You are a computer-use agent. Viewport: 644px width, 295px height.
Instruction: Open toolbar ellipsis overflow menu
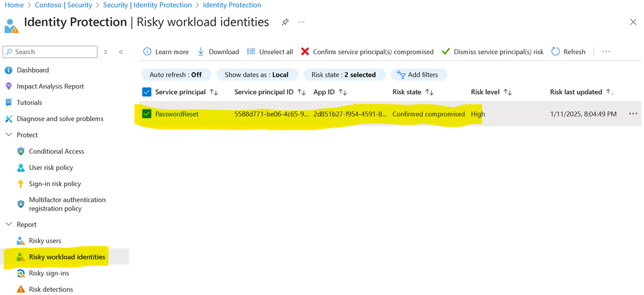click(x=606, y=52)
